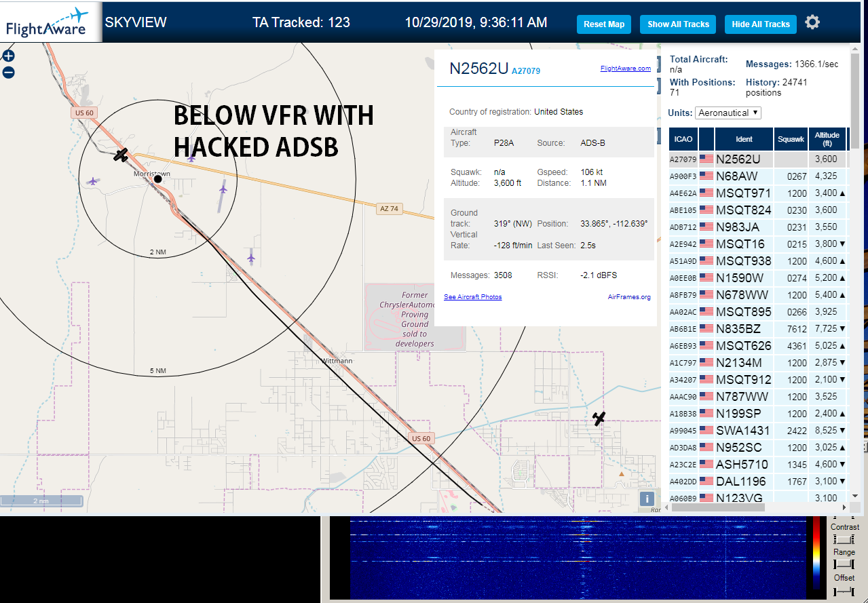Sort table by ICAO column header
This screenshot has width=868, height=603.
tap(683, 139)
